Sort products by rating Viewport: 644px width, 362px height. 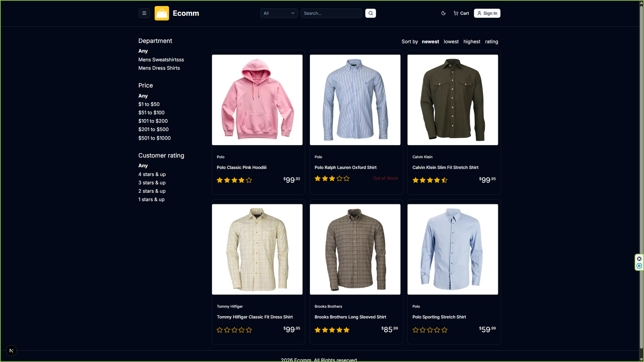coord(491,41)
